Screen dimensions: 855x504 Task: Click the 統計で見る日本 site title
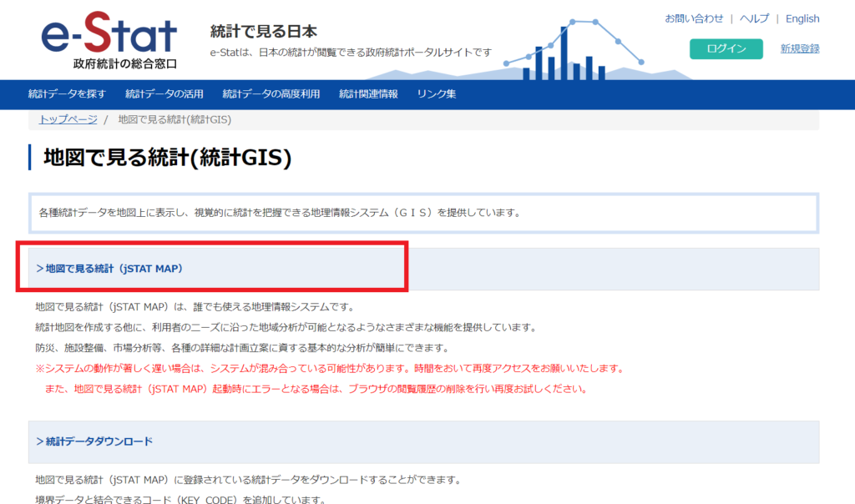(263, 32)
